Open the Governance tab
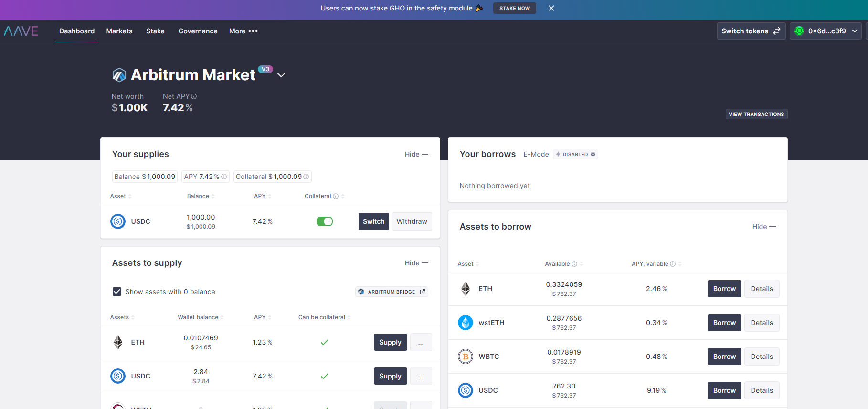 click(198, 31)
